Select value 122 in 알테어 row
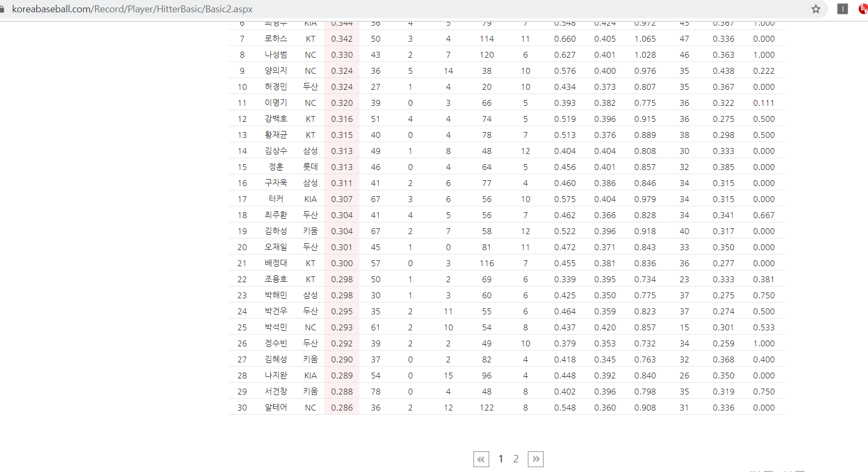Viewport: 868px width, 472px height. click(x=487, y=407)
